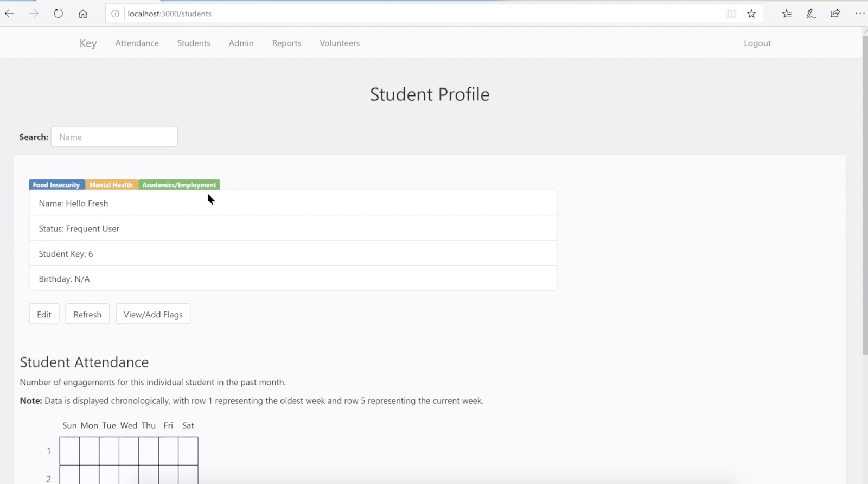Open the Attendance nav item

(137, 43)
